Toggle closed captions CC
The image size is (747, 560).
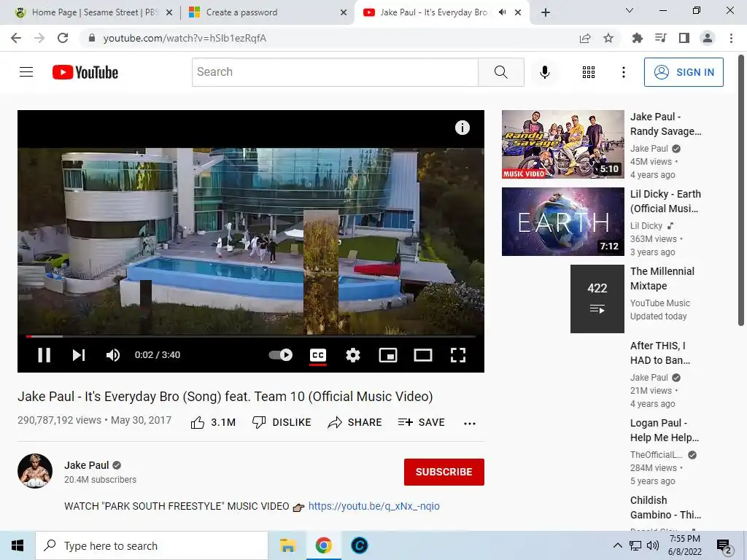(x=318, y=355)
